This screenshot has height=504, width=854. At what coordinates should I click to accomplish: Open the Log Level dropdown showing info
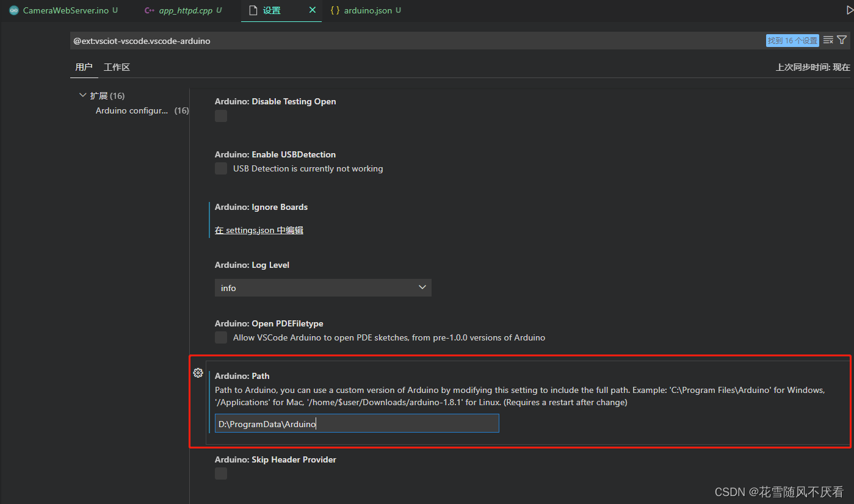pos(323,288)
